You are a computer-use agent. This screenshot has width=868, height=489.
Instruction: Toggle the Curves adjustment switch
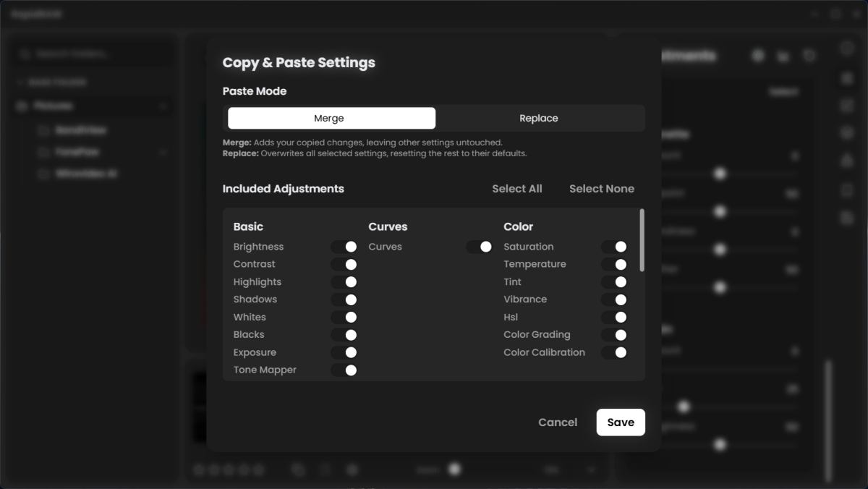pos(480,247)
